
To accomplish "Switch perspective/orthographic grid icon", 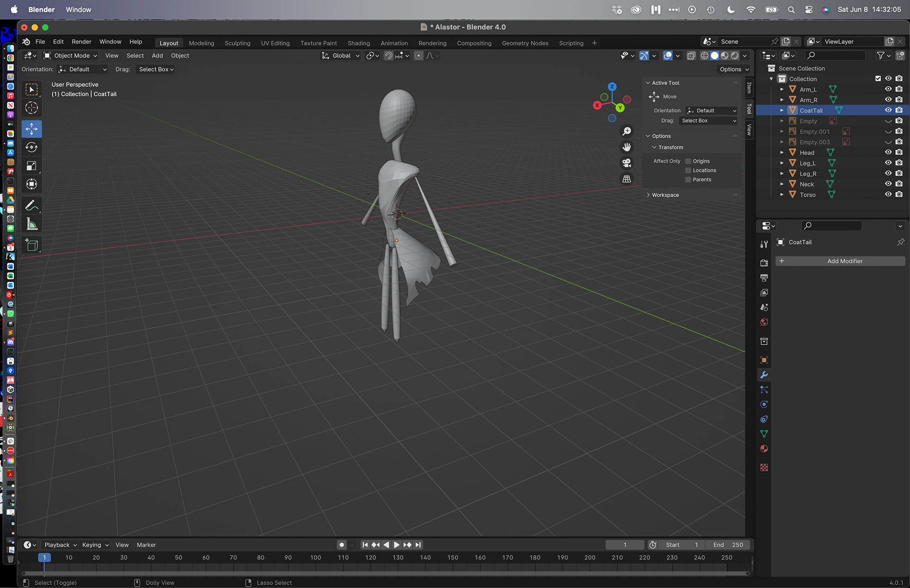I will [627, 179].
